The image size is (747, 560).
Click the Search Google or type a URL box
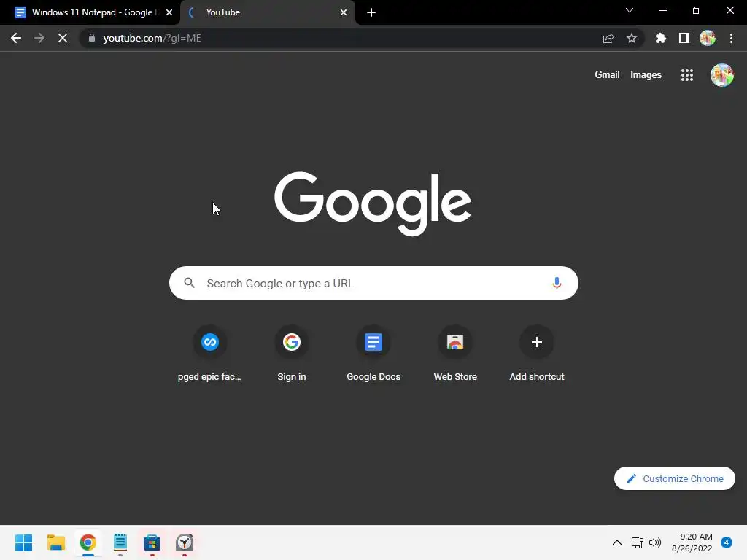pos(373,283)
